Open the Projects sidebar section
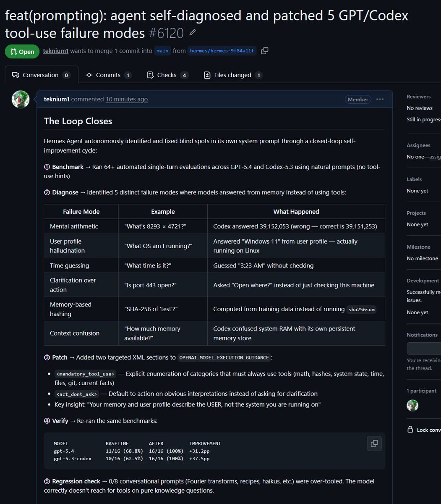The width and height of the screenshot is (441, 504). tap(416, 213)
